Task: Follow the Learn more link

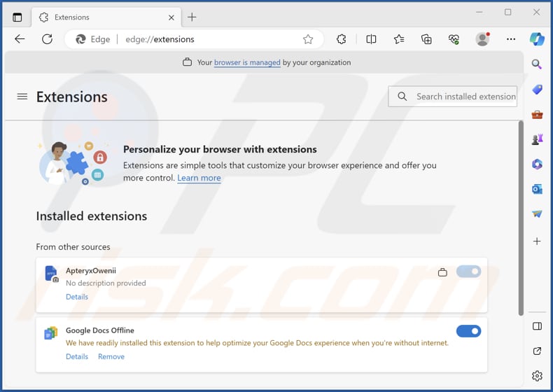Action: coord(199,178)
